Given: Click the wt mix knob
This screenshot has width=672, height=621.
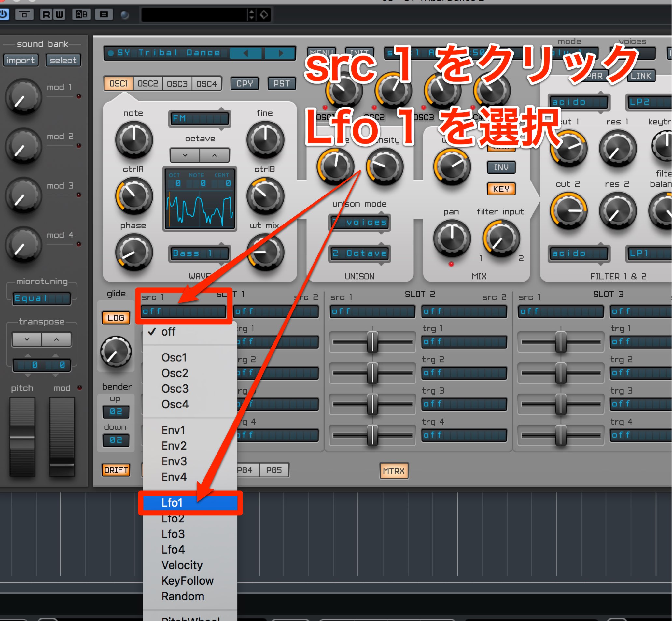Looking at the screenshot, I should [265, 253].
